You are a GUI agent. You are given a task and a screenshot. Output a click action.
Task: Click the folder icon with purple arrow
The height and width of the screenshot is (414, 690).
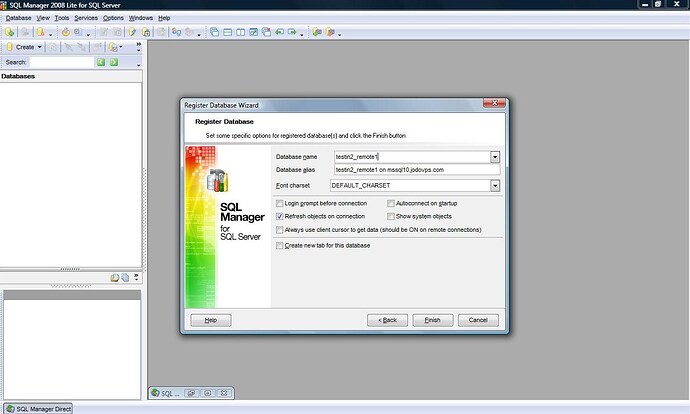[330, 32]
